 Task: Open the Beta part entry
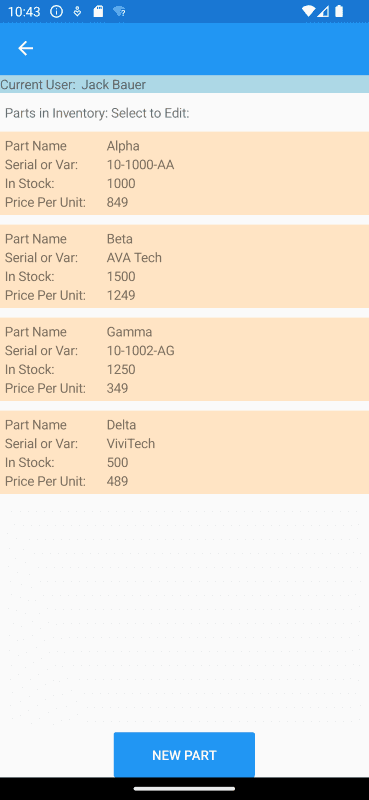click(184, 266)
